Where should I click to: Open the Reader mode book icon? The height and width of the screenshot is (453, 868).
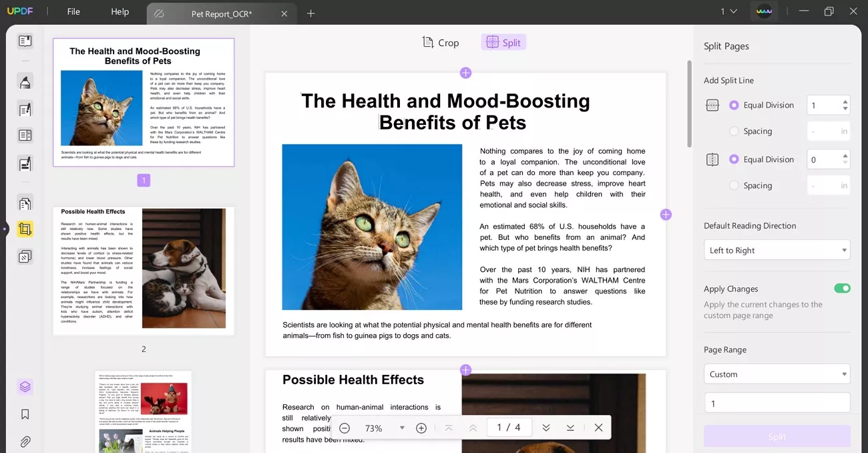25,41
